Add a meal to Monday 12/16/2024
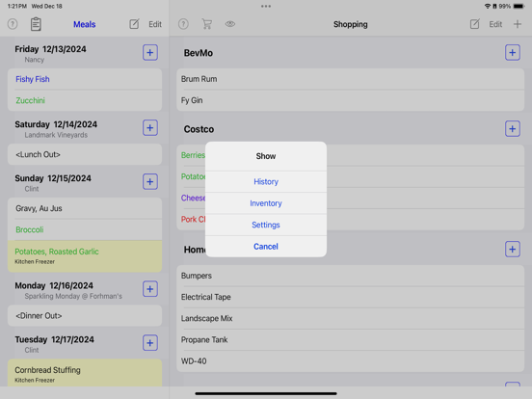The image size is (532, 399). click(150, 289)
